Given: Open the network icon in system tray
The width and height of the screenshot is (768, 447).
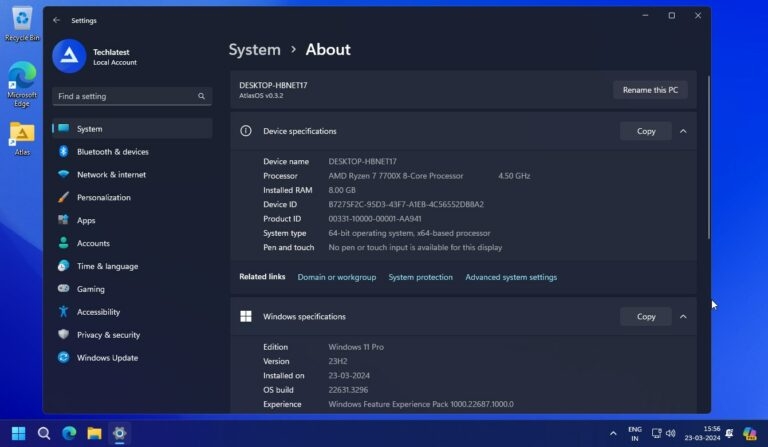Looking at the screenshot, I should pos(656,433).
